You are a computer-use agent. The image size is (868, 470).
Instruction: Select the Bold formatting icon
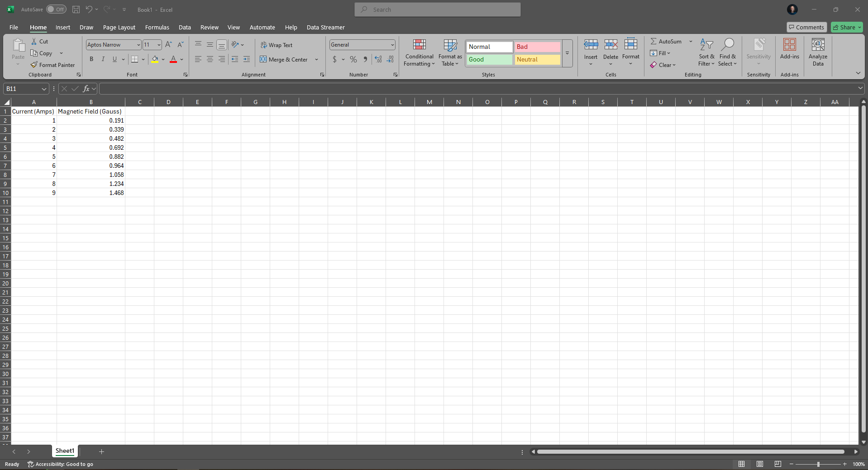click(91, 59)
